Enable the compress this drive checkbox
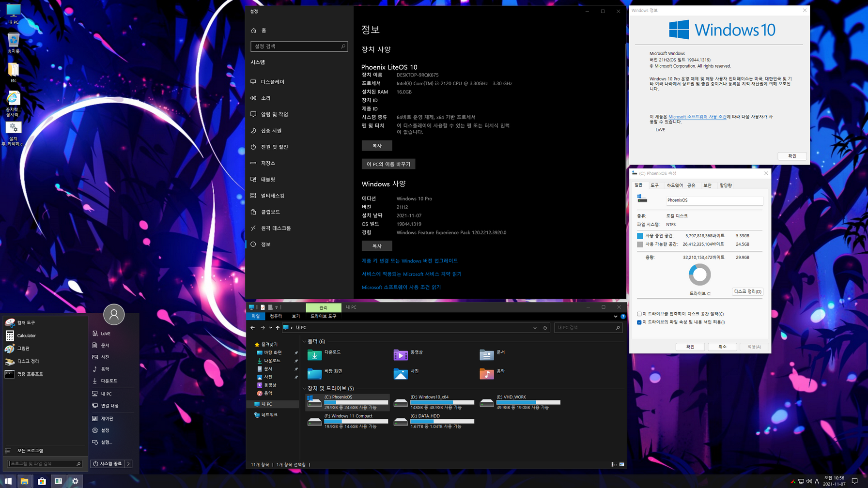This screenshot has height=488, width=868. pos(639,314)
